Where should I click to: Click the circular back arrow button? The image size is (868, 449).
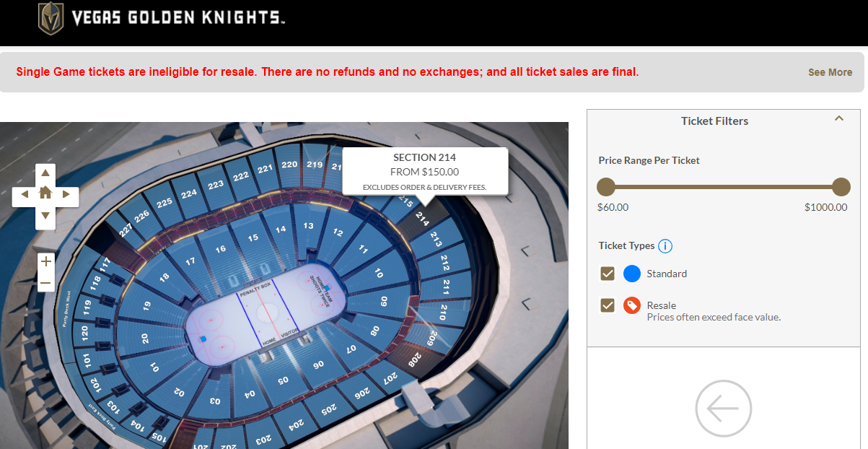[x=723, y=409]
